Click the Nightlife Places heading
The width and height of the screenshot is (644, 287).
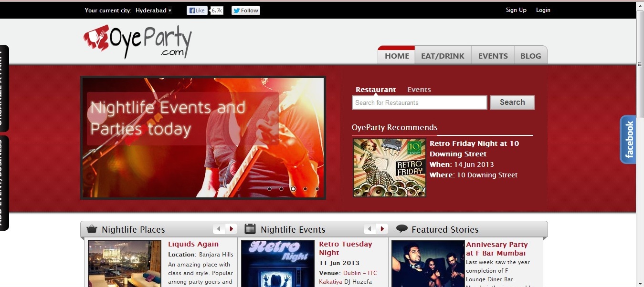click(133, 229)
